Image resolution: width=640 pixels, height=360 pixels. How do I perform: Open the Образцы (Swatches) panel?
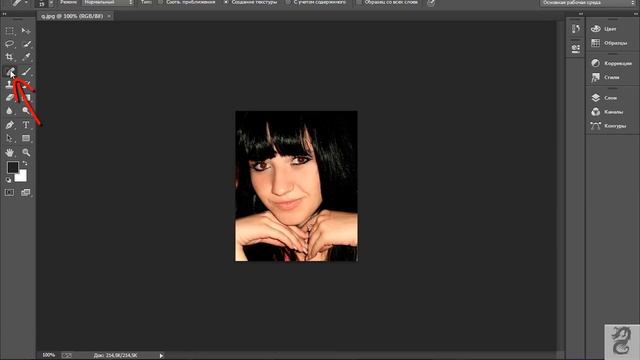(x=609, y=43)
